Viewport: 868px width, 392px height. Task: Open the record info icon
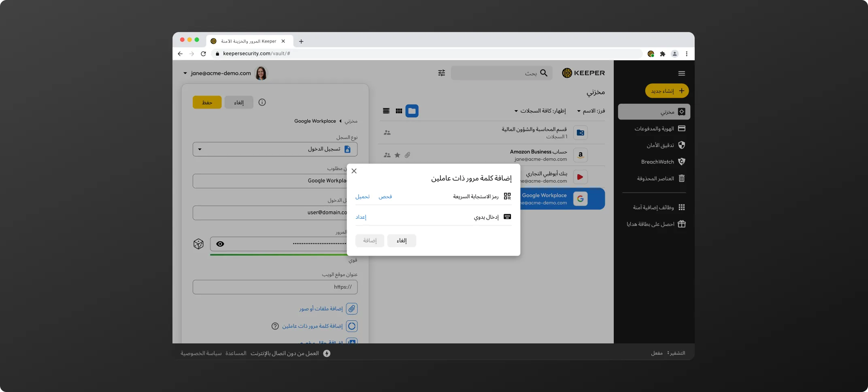click(x=262, y=102)
